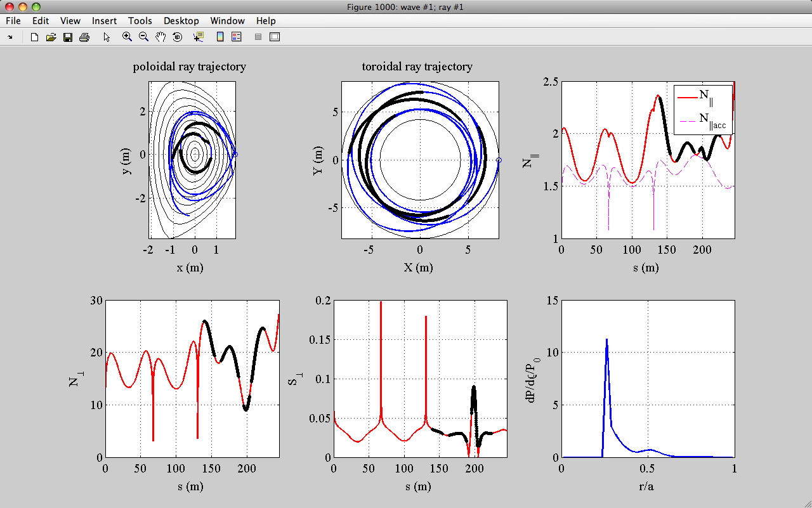Screen dimensions: 812x508
Task: Open the Tools menu
Action: pos(140,21)
